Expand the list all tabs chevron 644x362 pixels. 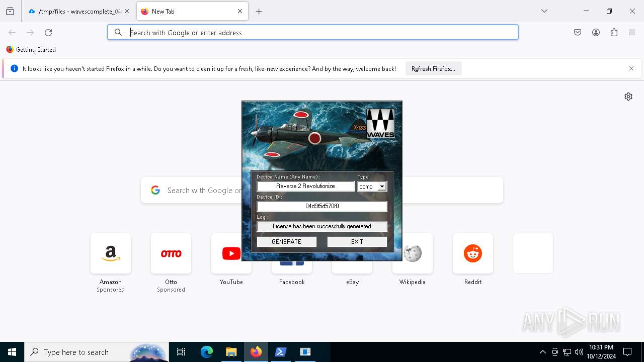coord(544,11)
